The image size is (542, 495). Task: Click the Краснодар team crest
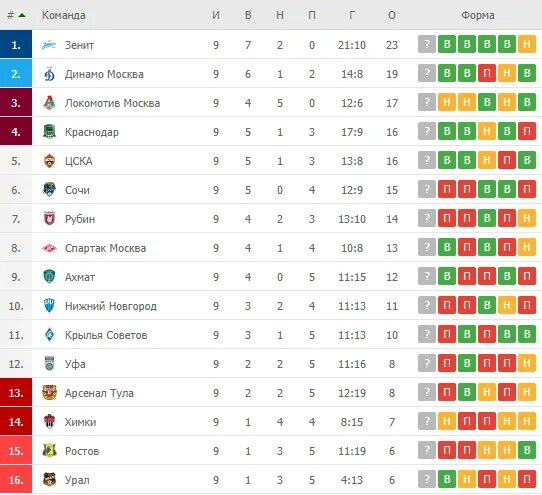point(49,132)
